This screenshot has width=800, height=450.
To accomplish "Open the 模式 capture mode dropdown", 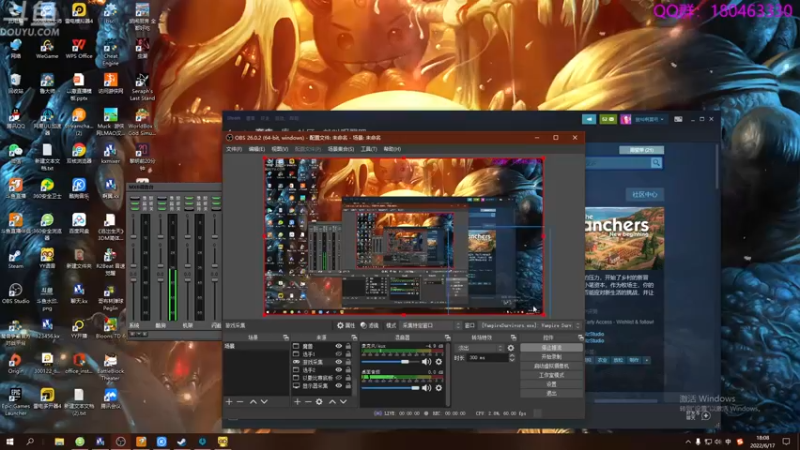I will (x=430, y=326).
